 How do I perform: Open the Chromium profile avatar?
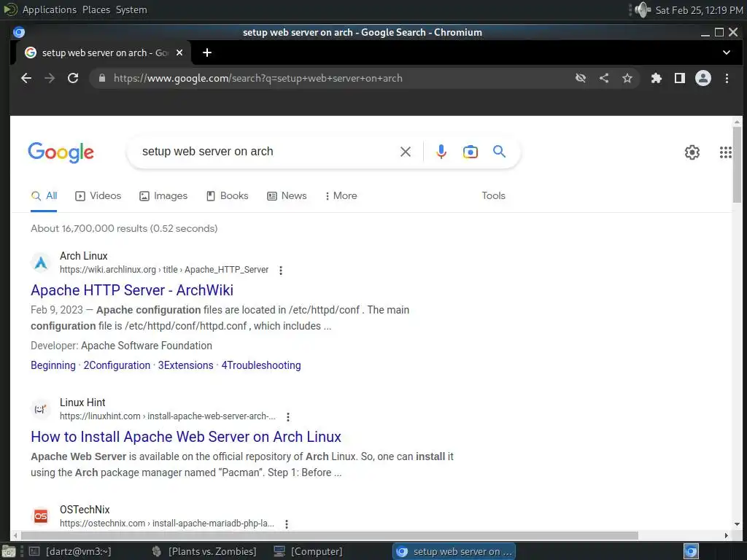click(x=703, y=78)
